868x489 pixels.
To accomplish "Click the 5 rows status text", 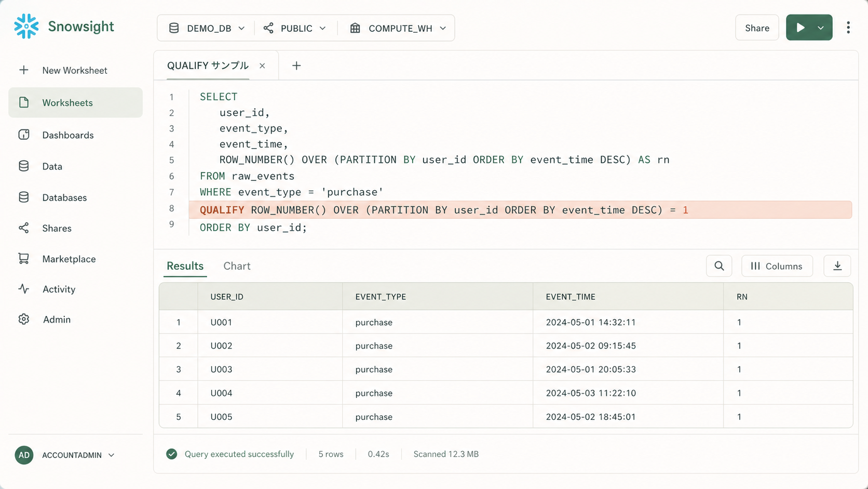I will 331,454.
